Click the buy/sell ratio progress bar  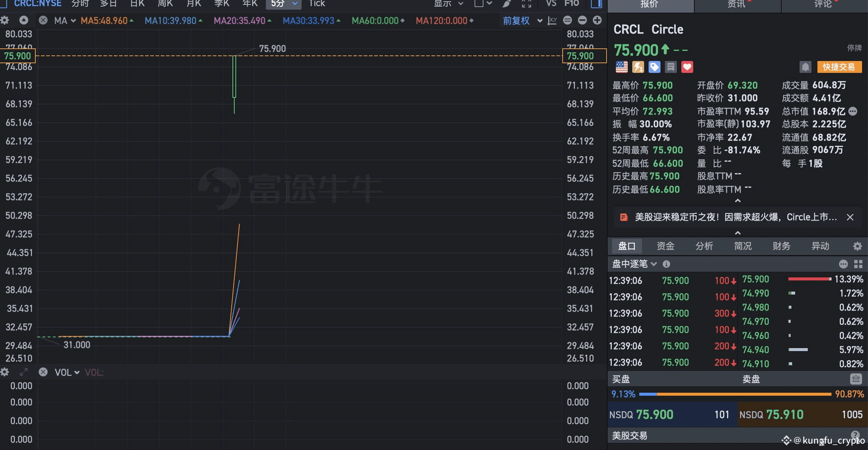735,394
